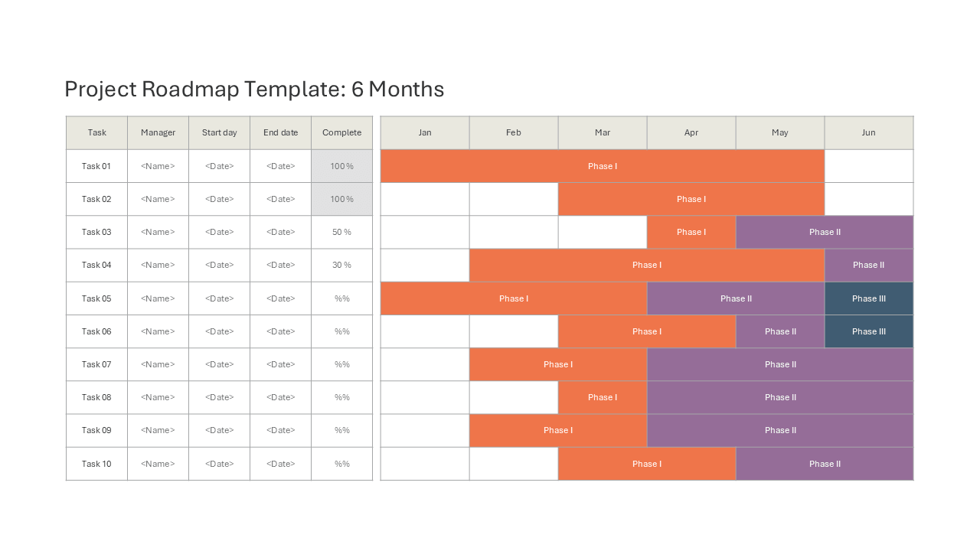The height and width of the screenshot is (551, 980).
Task: Select the Task 01 name cell
Action: 97,166
